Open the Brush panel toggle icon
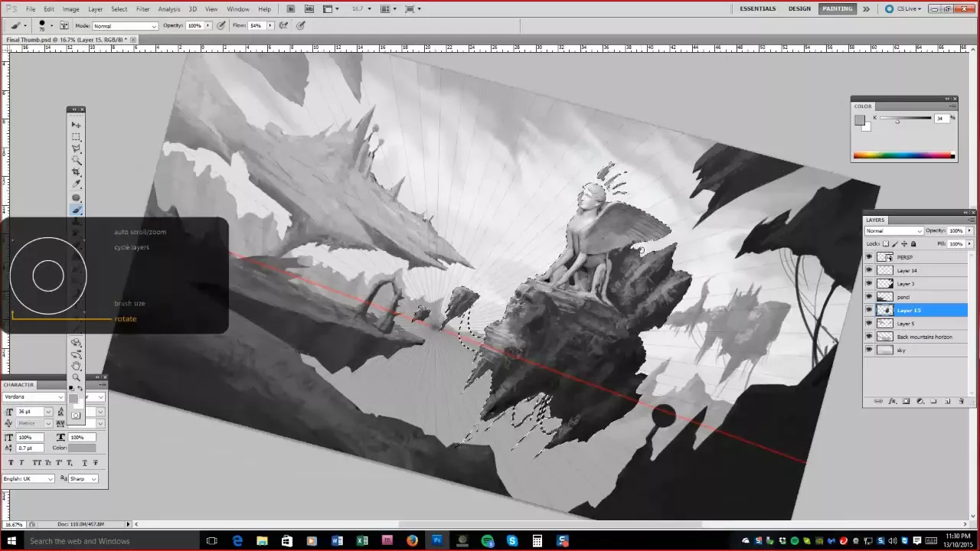980x551 pixels. [x=64, y=25]
